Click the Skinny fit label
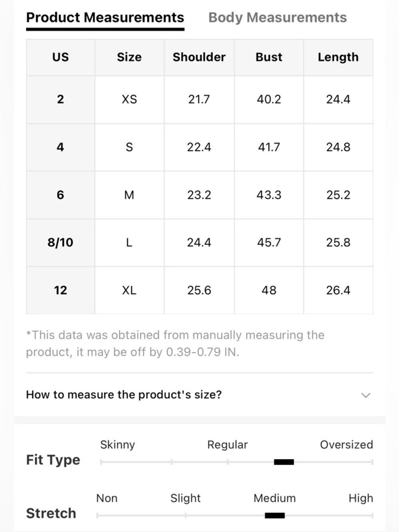The width and height of the screenshot is (399, 532). [x=117, y=445]
